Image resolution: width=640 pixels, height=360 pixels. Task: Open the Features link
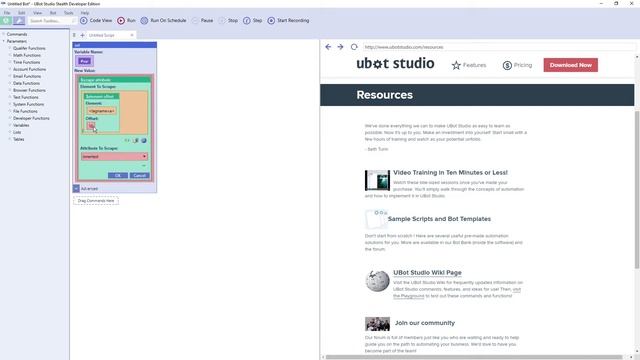point(469,65)
